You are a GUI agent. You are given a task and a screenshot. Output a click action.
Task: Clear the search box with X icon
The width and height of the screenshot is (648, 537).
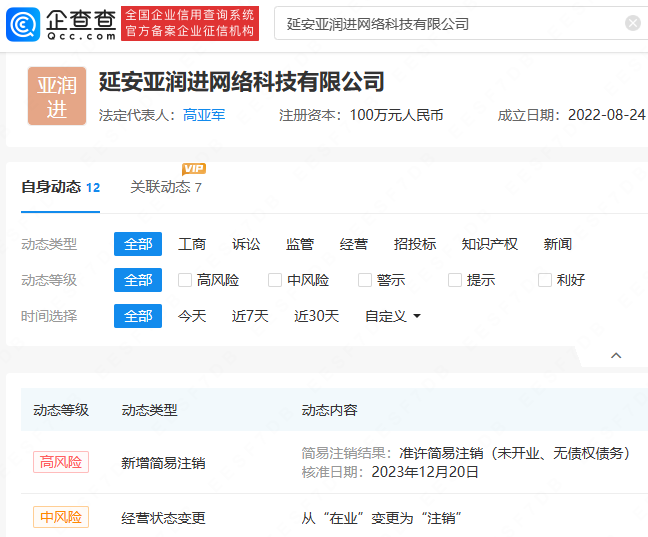click(x=632, y=23)
